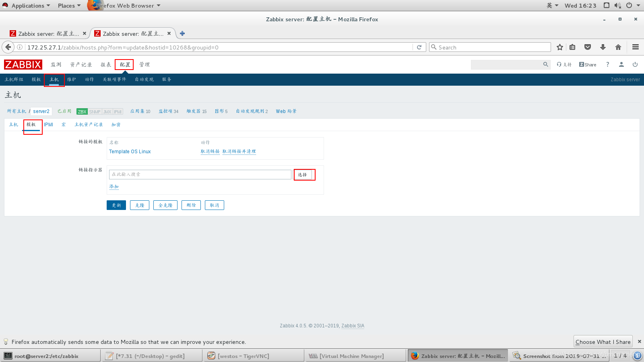Screen dimensions: 644x362
Task: Open 图形 5 link
Action: coord(221,111)
